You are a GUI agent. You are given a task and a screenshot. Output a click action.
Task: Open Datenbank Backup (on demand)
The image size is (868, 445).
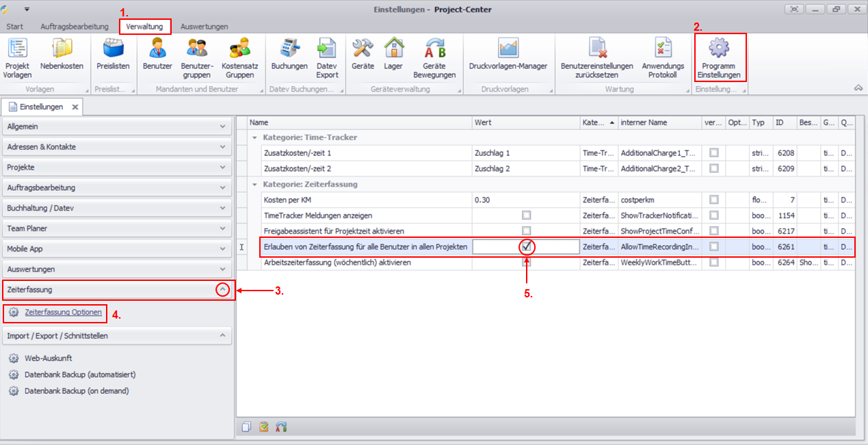coord(76,391)
